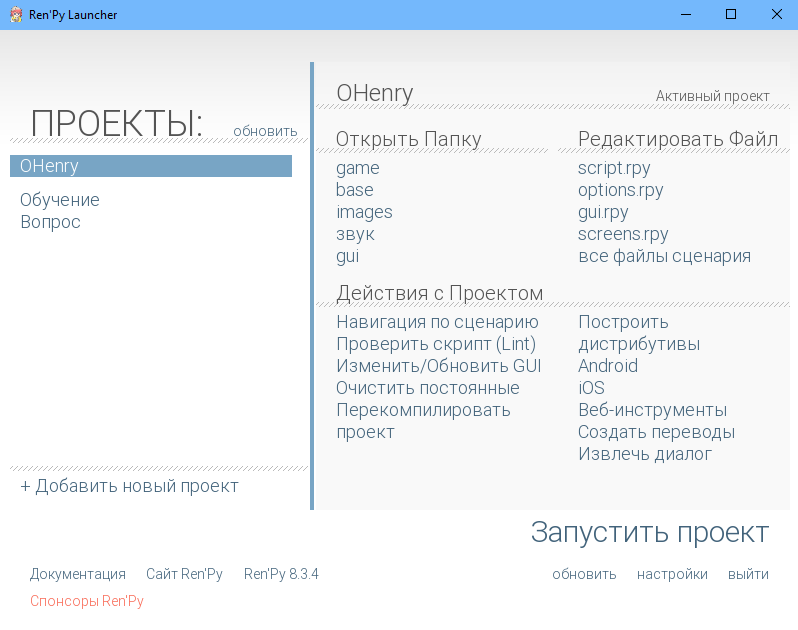Click bottom обновить update link
Viewport: 798px width, 630px height.
pos(584,575)
